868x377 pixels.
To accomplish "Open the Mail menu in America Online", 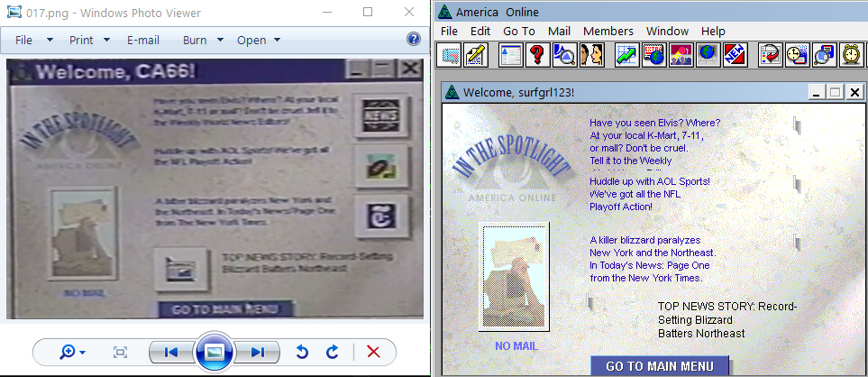I will pyautogui.click(x=559, y=31).
